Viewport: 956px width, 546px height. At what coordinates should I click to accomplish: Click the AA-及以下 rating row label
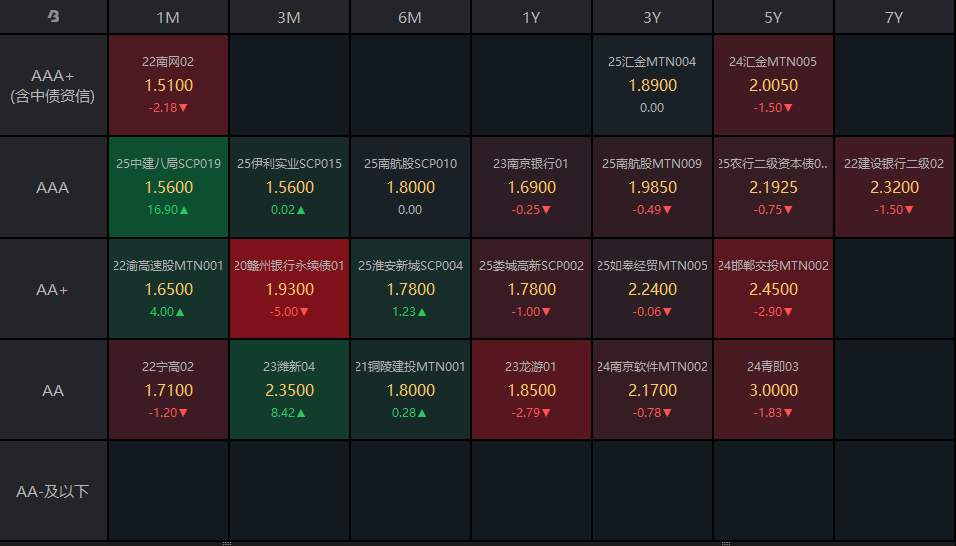(53, 491)
